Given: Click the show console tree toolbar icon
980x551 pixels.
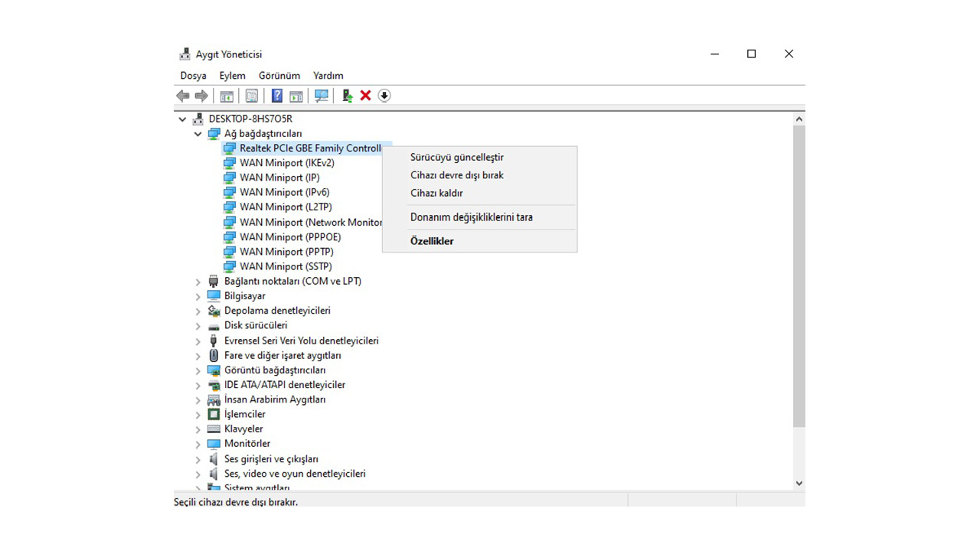Looking at the screenshot, I should (227, 95).
